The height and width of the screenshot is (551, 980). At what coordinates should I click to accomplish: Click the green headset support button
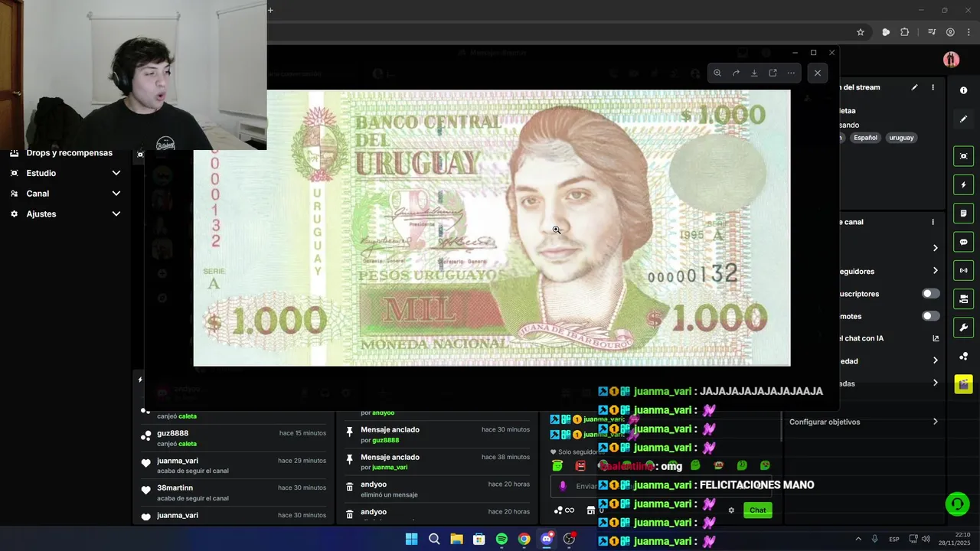957,504
